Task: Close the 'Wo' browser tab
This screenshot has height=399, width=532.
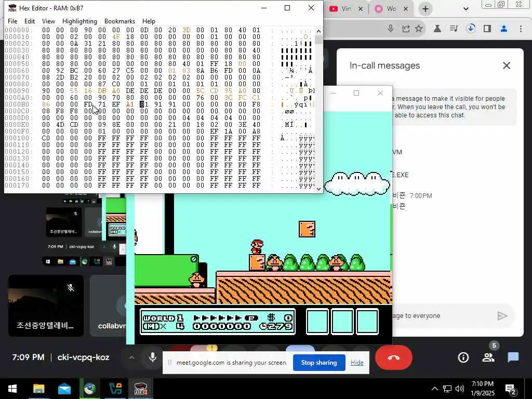Action: pos(405,9)
